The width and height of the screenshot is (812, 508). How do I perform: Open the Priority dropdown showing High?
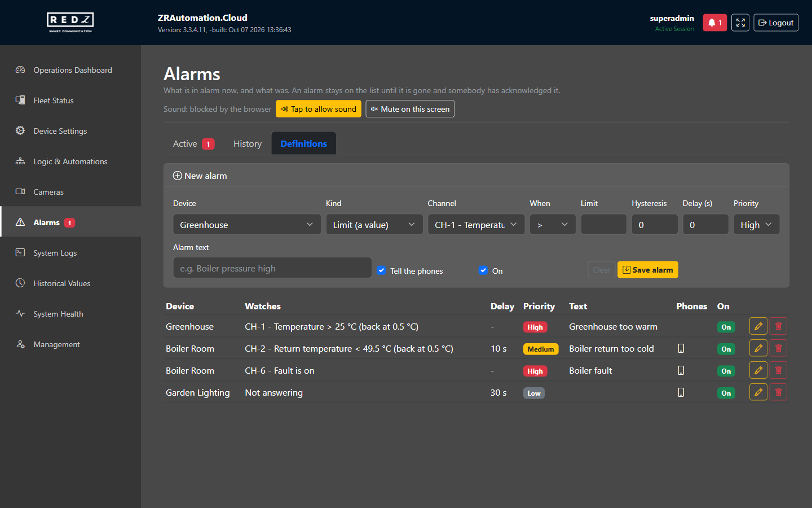[756, 225]
